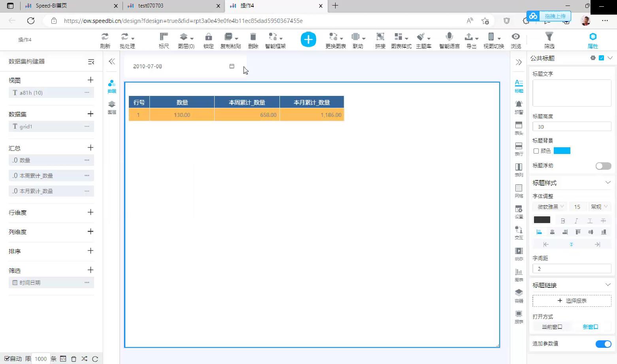Viewport: 617px width, 364px height.
Task: Click the select report (选择报表) button
Action: 572,301
